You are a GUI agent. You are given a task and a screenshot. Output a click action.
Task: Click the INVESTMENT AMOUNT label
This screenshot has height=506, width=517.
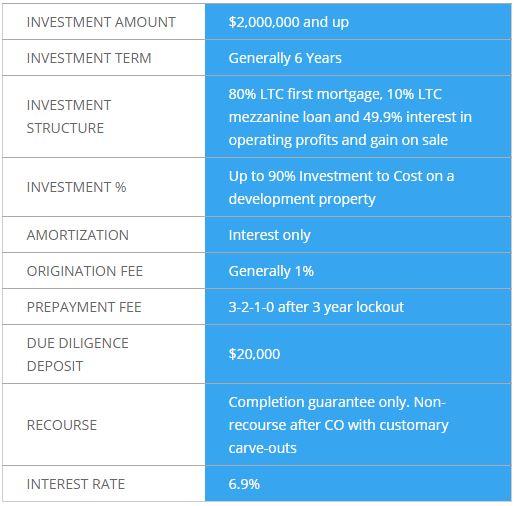click(101, 22)
